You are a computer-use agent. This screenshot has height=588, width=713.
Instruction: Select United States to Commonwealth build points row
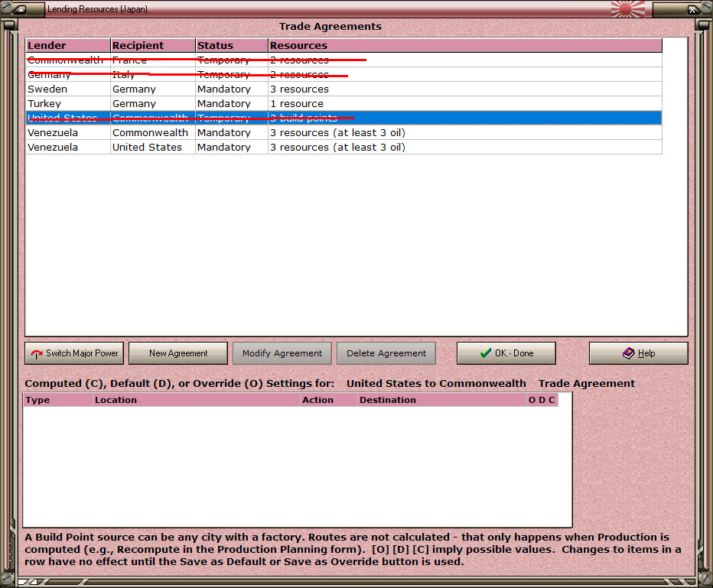click(343, 119)
